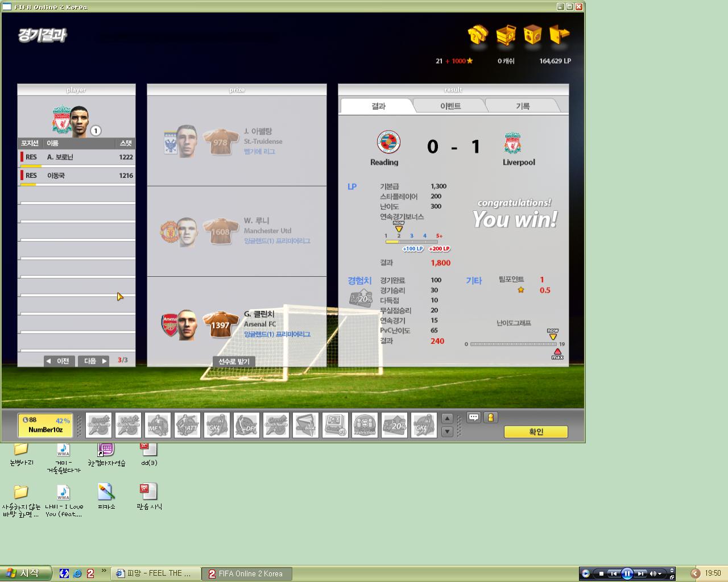Click the player portrait in player panel
This screenshot has width=728, height=582.
[x=80, y=121]
